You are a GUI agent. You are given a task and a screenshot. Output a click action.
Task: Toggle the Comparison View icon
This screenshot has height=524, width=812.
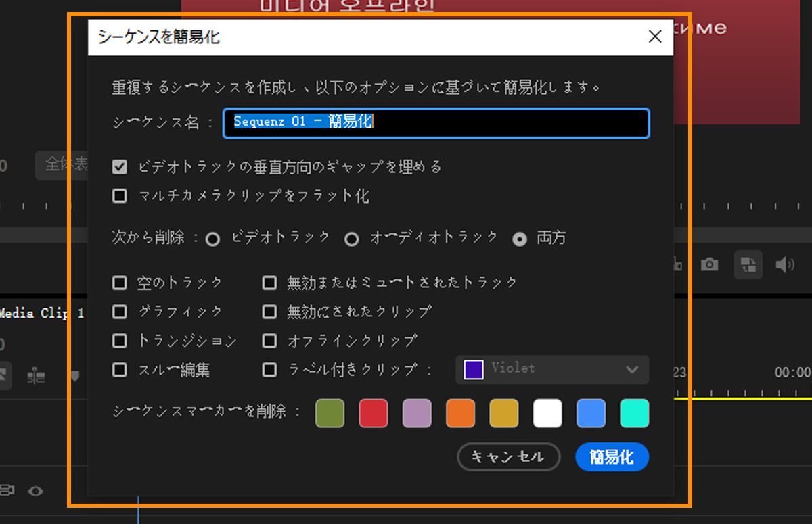748,264
